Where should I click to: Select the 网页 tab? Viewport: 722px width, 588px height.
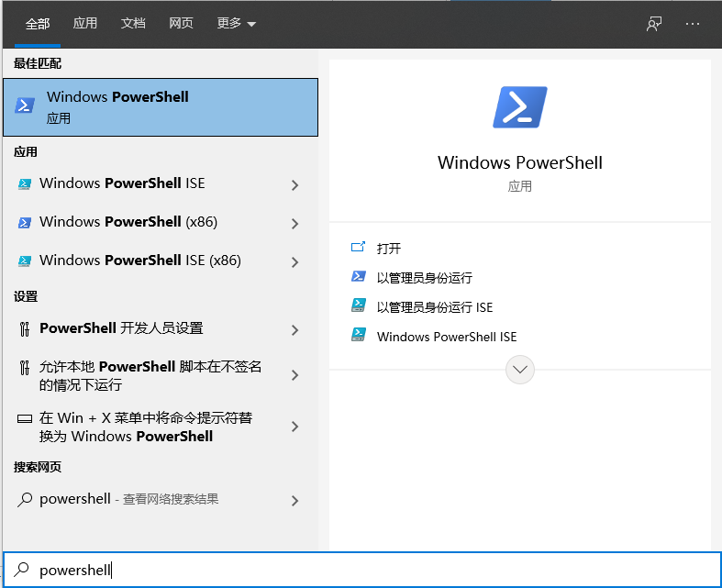click(x=181, y=24)
